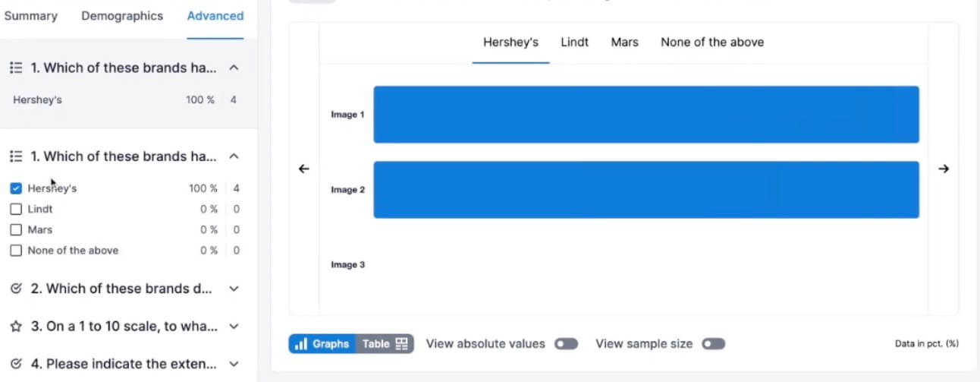Click the left arrow to previous chart

[x=303, y=169]
